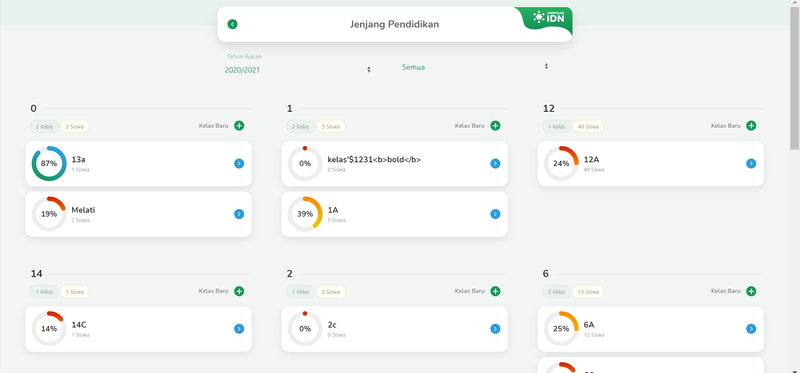Add new class in level 6
Image resolution: width=800 pixels, height=373 pixels.
tap(751, 291)
